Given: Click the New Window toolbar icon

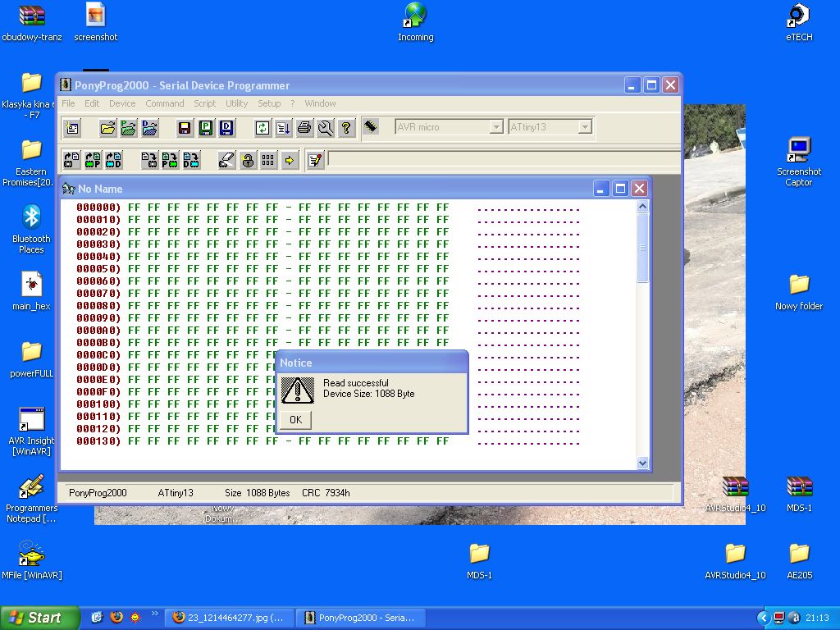Looking at the screenshot, I should (72, 127).
